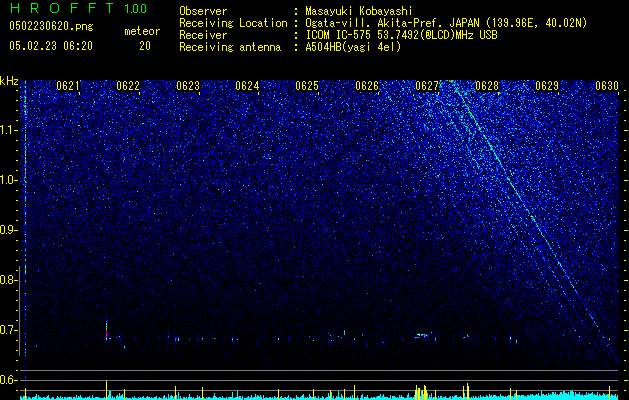
Task: Click the 0622 time marker
Action: coord(128,86)
